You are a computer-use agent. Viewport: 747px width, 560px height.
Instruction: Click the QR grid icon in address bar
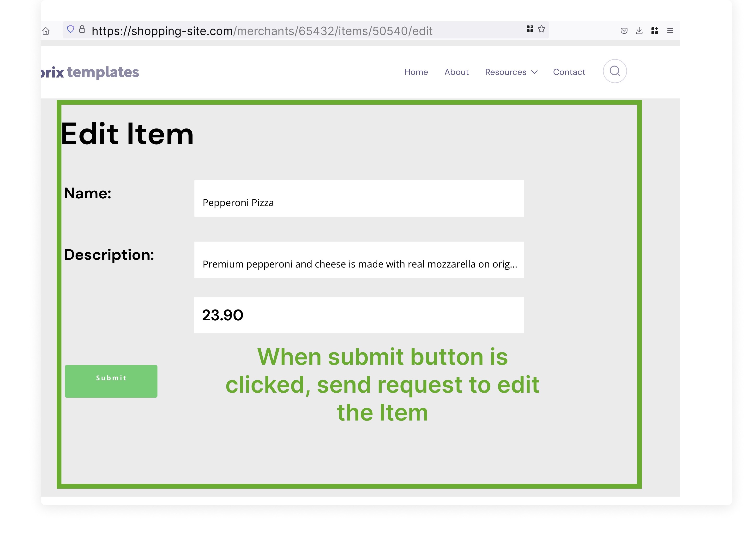tap(530, 29)
